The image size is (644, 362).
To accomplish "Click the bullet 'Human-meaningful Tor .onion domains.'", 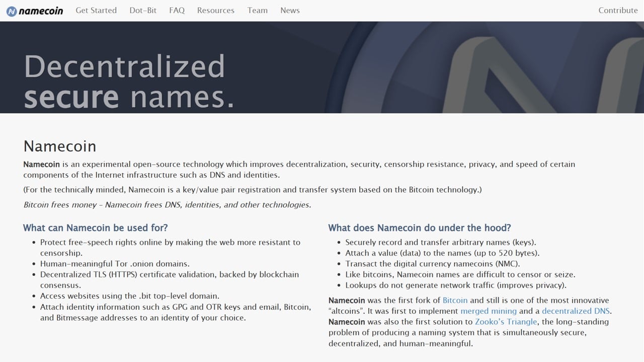I will point(115,263).
